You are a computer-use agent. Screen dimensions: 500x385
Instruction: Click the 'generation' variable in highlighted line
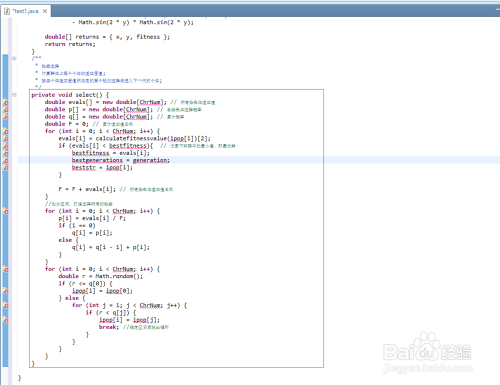[x=151, y=160]
